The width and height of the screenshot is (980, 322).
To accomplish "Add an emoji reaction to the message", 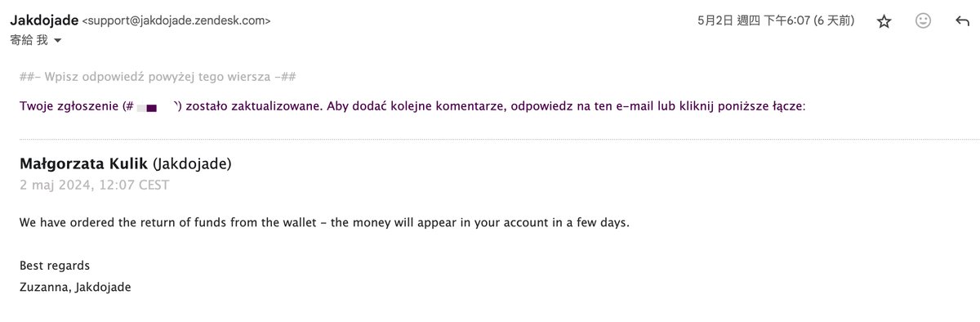I will [923, 21].
